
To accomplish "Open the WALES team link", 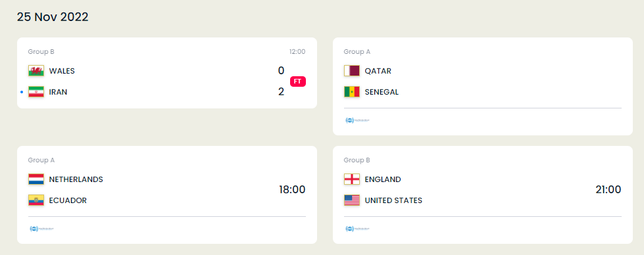I will coord(62,71).
